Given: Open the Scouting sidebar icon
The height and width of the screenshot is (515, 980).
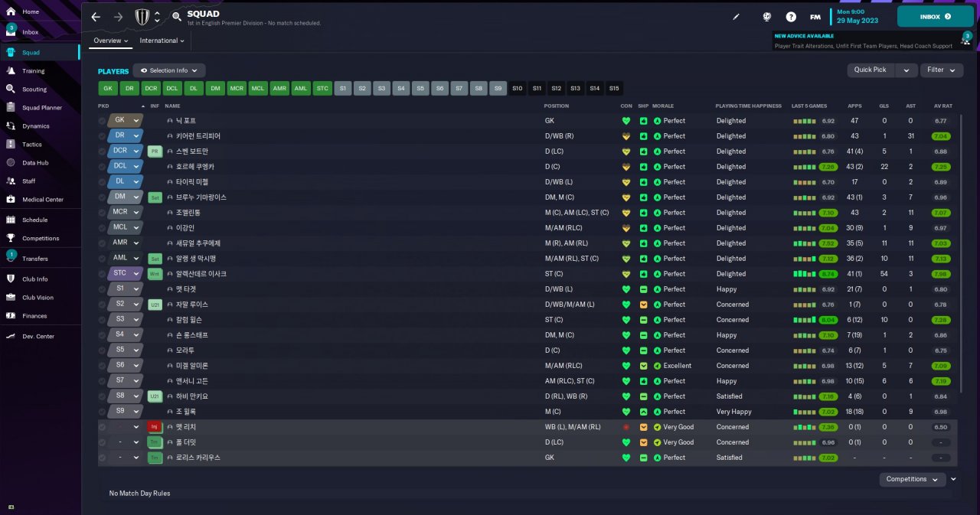Looking at the screenshot, I should click(11, 89).
